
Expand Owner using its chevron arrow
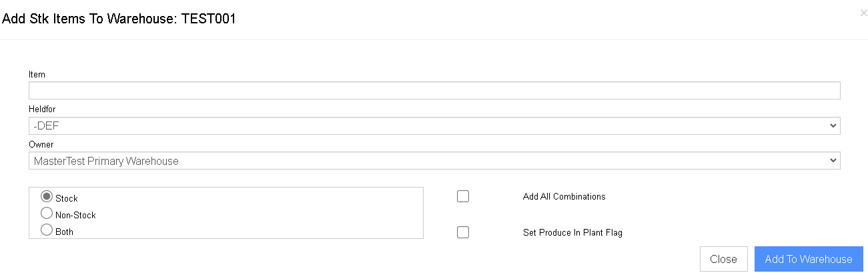point(832,161)
